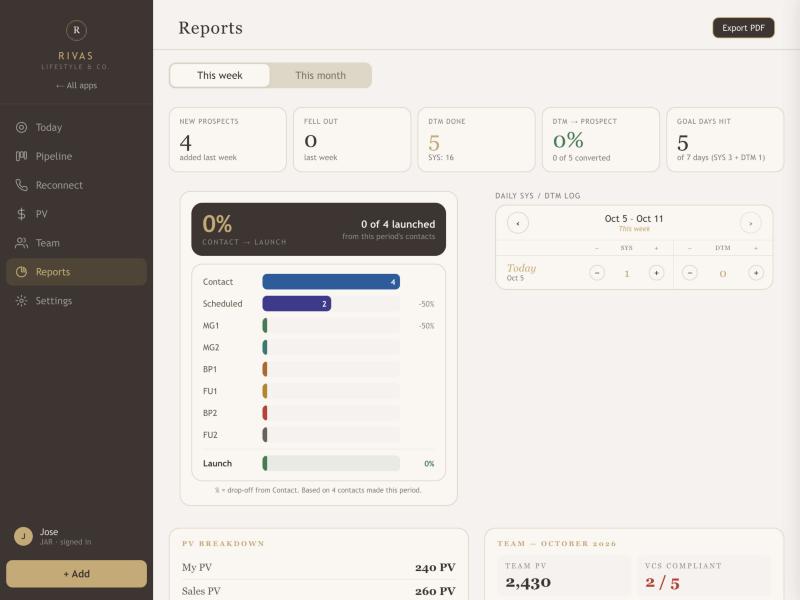Screen dimensions: 800x600
Task: Increase today's DTM count
Action: click(756, 272)
